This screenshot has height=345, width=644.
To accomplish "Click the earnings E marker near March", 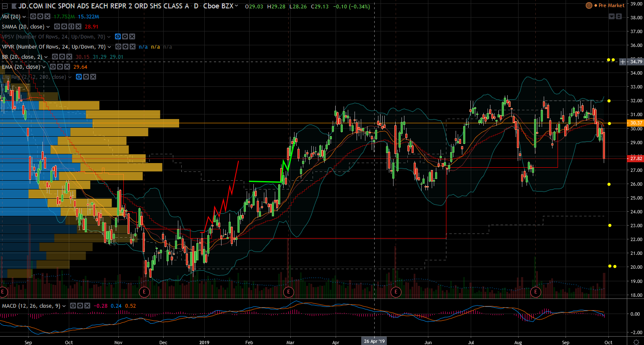I will [288, 291].
